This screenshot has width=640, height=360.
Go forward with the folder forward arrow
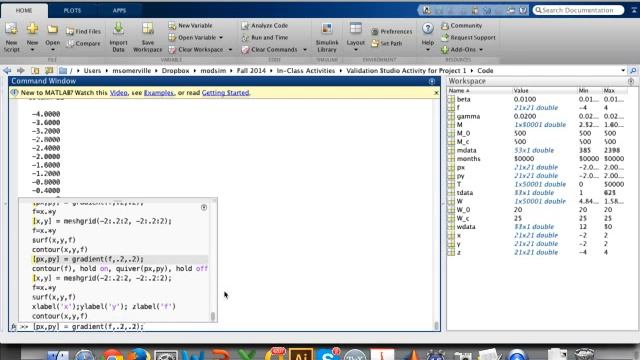pos(20,71)
